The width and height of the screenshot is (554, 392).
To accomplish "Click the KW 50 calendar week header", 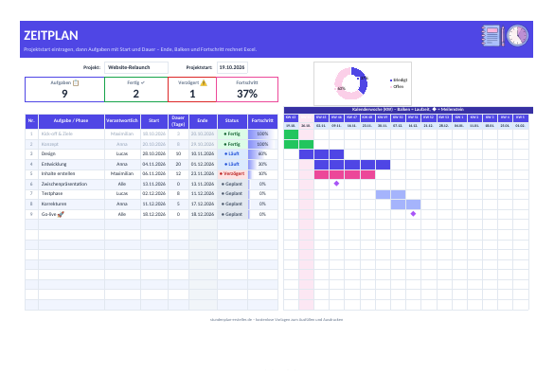I will point(398,117).
